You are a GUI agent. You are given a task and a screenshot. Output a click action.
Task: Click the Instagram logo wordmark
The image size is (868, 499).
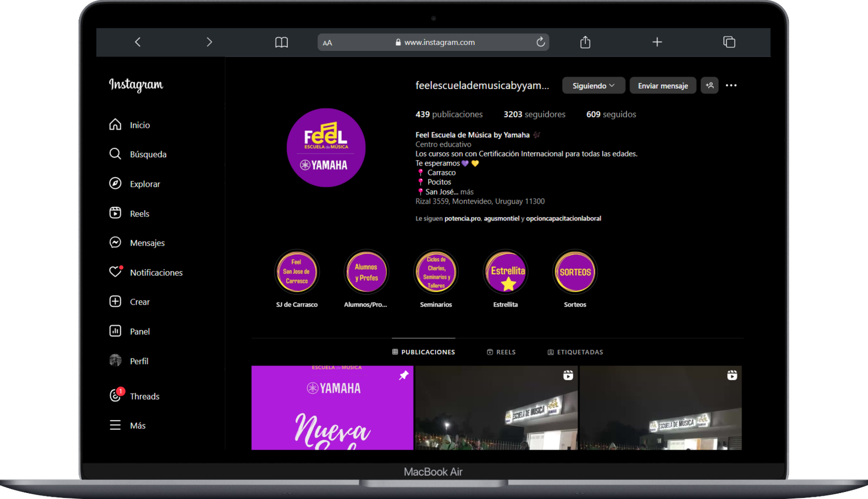click(136, 85)
